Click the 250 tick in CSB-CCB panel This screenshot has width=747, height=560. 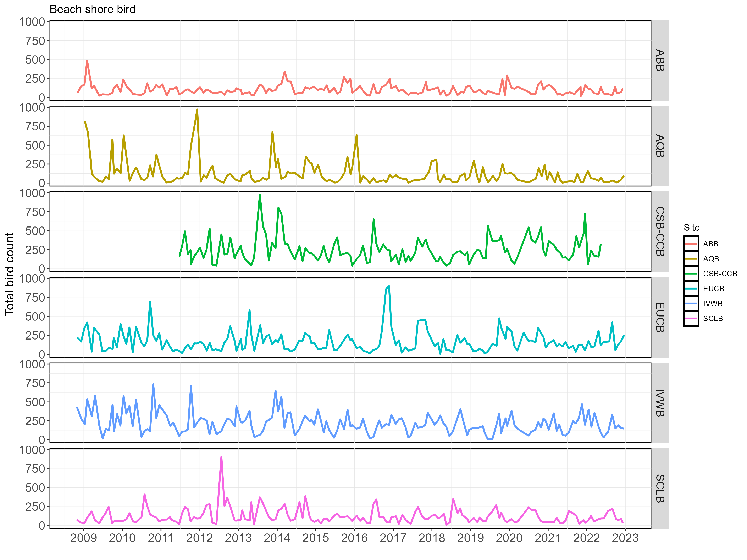click(35, 250)
